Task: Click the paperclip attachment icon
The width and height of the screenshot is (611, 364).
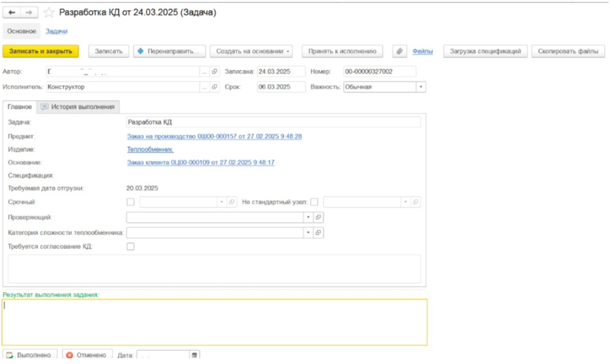Action: [399, 51]
